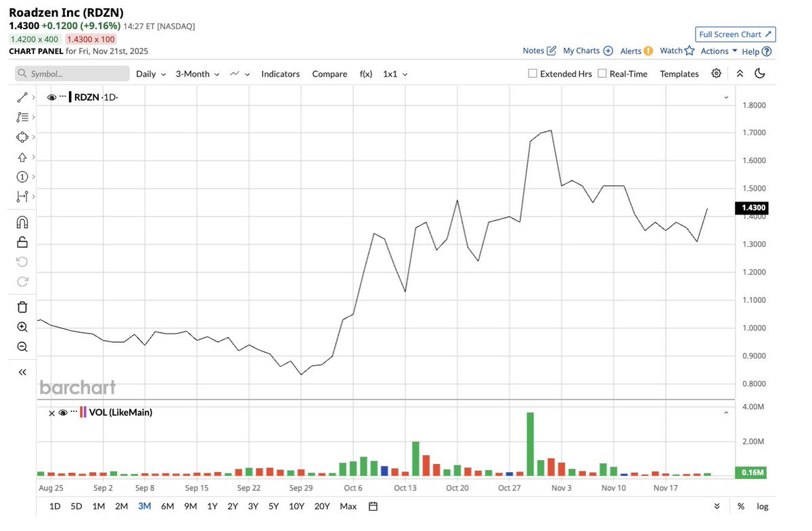The height and width of the screenshot is (531, 812).
Task: Open the custom date range calendar
Action: (x=373, y=506)
